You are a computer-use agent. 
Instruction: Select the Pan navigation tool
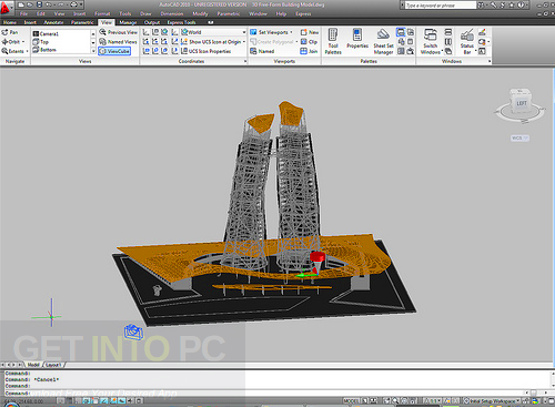coord(10,32)
